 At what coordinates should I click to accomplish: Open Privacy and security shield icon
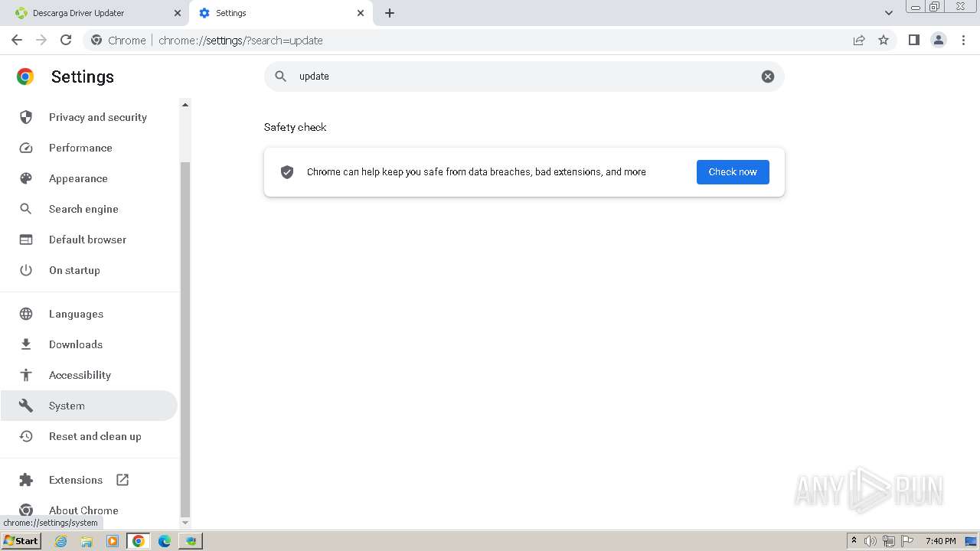pos(26,117)
